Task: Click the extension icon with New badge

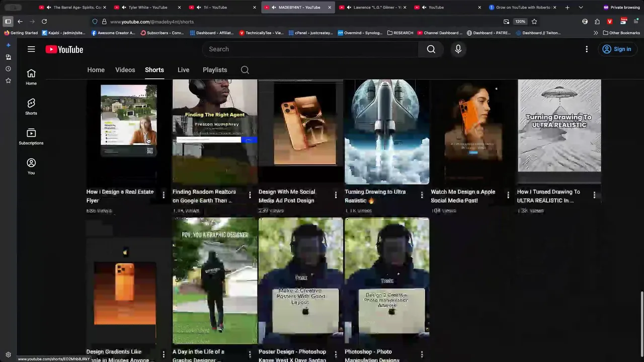Action: point(623,21)
